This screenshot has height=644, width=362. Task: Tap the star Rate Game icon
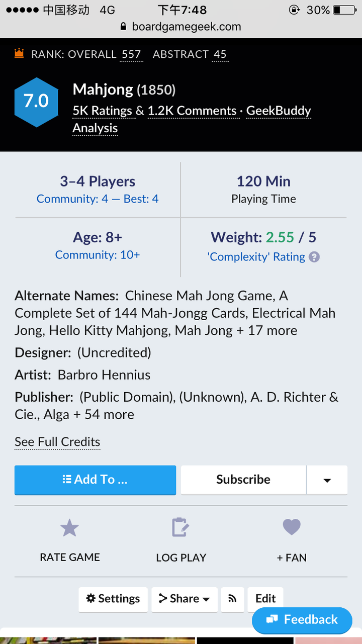coord(69,528)
